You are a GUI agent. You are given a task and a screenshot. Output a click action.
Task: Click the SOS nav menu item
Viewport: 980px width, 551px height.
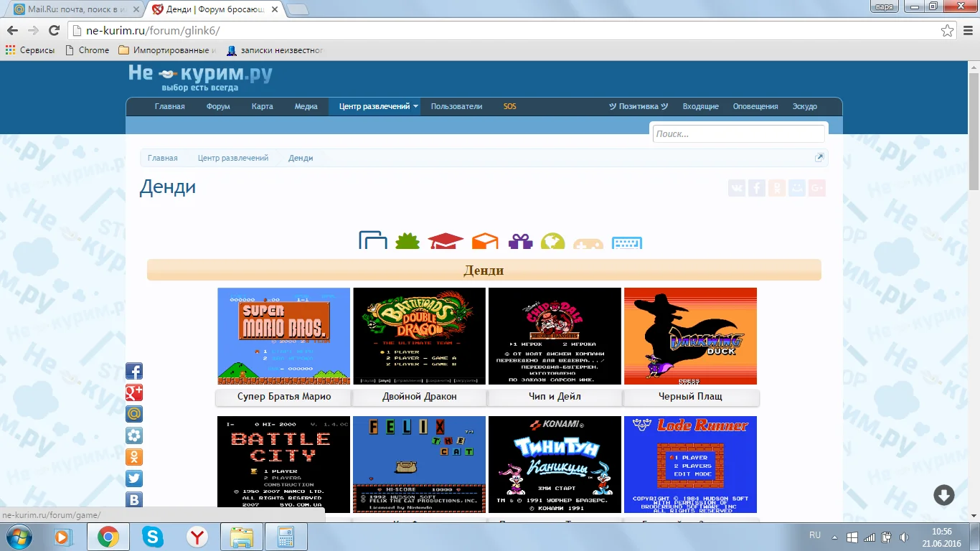pos(509,106)
